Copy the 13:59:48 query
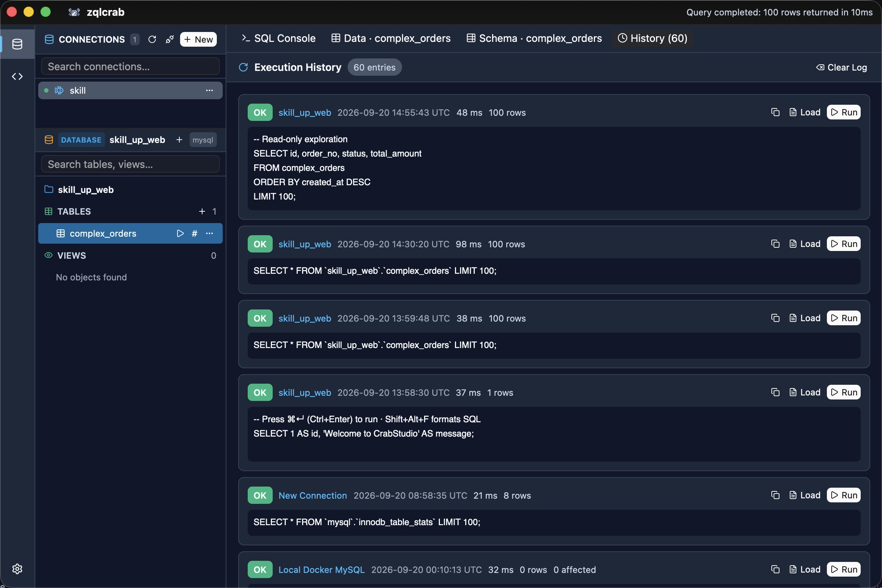The image size is (882, 588). click(775, 318)
